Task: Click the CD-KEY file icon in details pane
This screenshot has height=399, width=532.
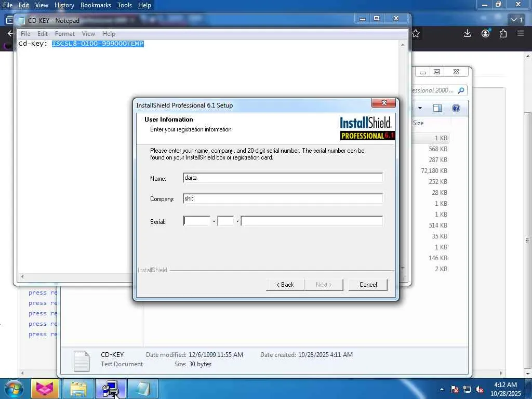Action: [x=82, y=361]
